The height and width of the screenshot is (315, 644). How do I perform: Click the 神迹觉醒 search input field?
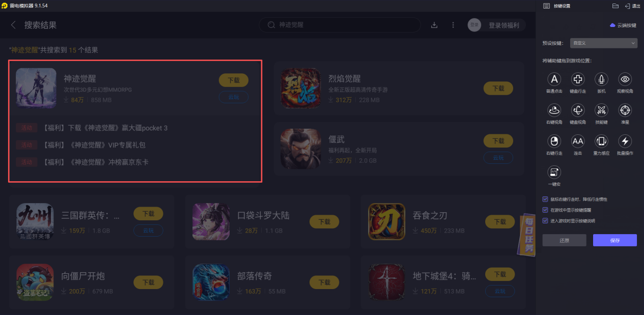click(340, 25)
